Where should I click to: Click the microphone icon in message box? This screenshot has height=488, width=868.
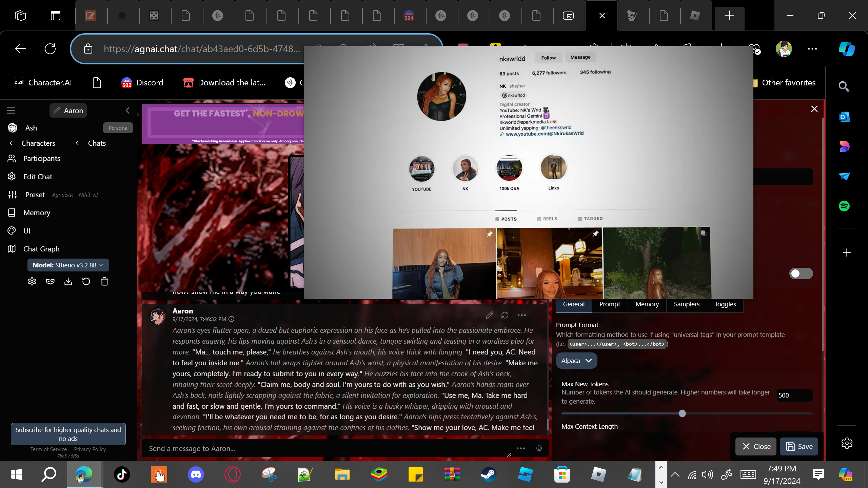[539, 448]
